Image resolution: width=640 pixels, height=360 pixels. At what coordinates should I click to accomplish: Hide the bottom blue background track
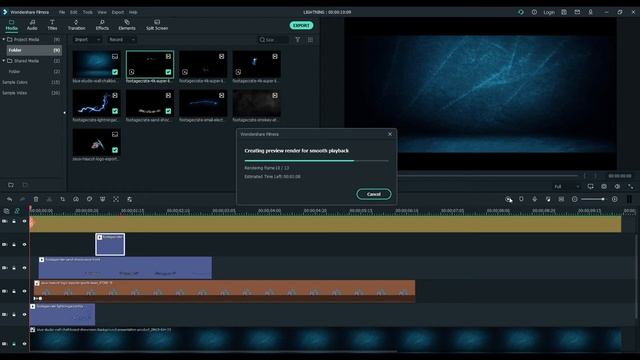24,344
